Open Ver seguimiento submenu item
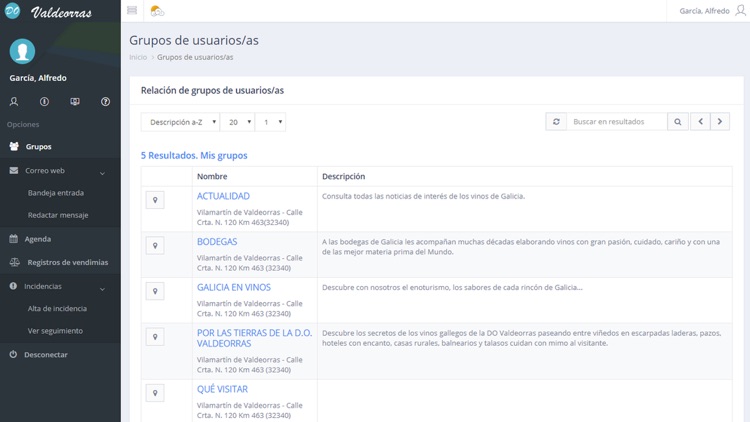The width and height of the screenshot is (750, 422). (x=55, y=331)
